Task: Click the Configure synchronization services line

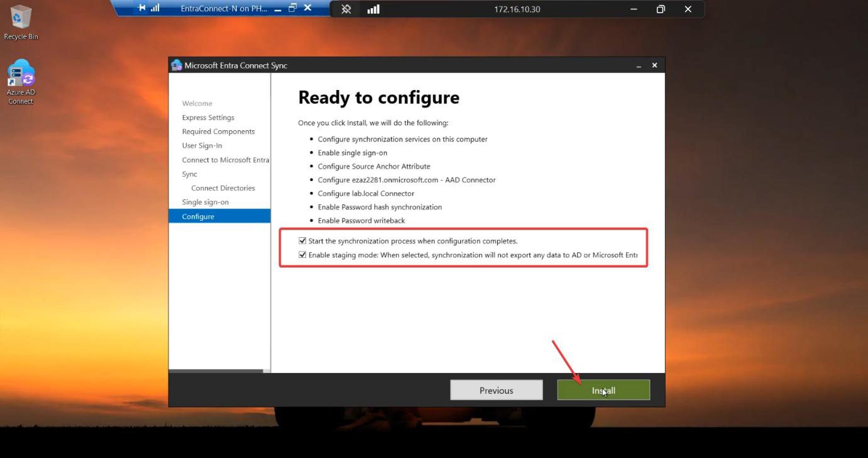Action: coord(402,139)
